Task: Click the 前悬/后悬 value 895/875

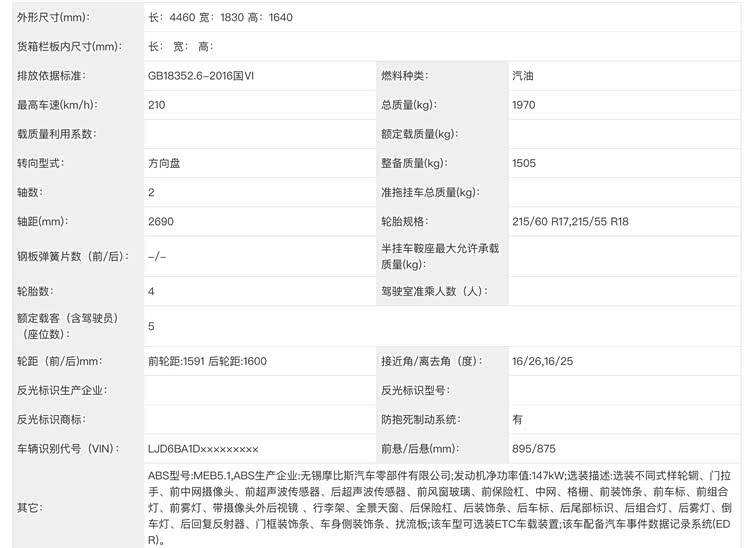Action: coord(532,449)
